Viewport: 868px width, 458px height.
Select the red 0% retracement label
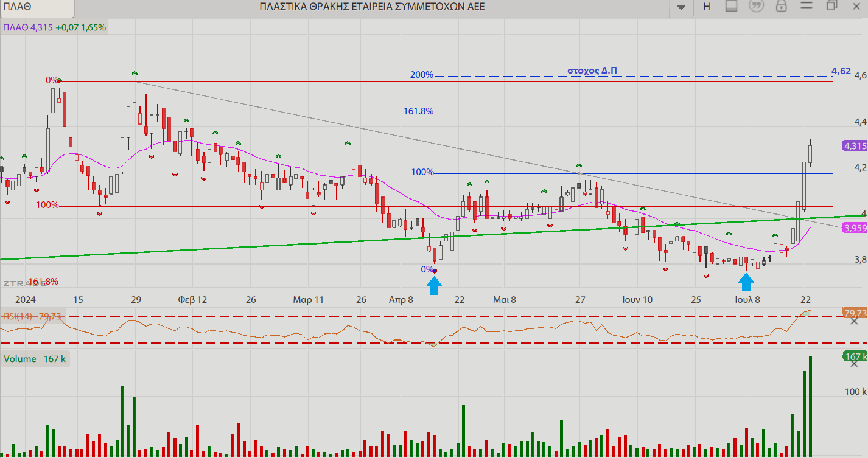coord(52,80)
